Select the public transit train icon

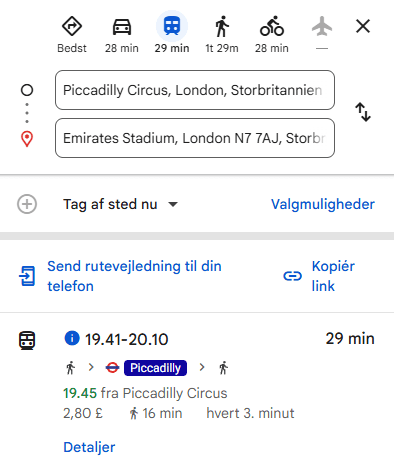tap(172, 26)
